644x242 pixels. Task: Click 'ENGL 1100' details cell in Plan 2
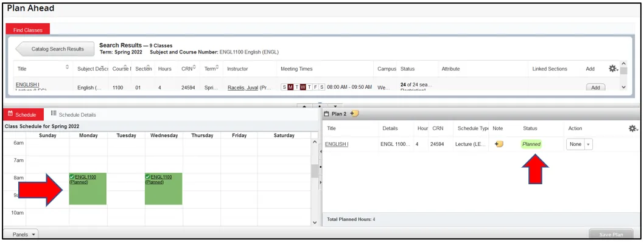coord(395,144)
